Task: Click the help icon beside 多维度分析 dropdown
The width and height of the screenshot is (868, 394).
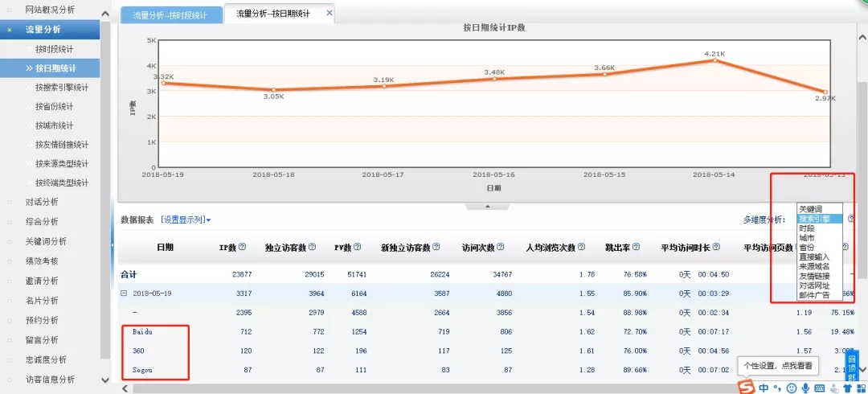Action: 851,219
